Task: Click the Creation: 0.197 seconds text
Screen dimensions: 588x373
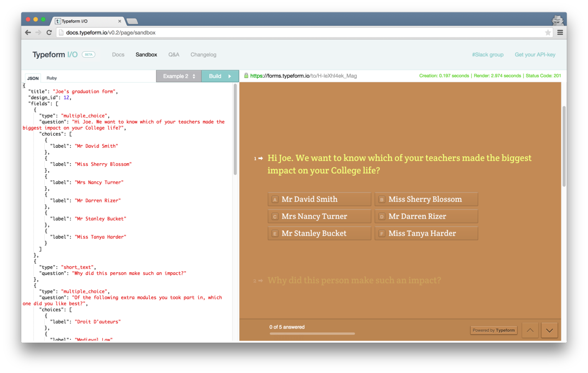Action: (x=444, y=76)
